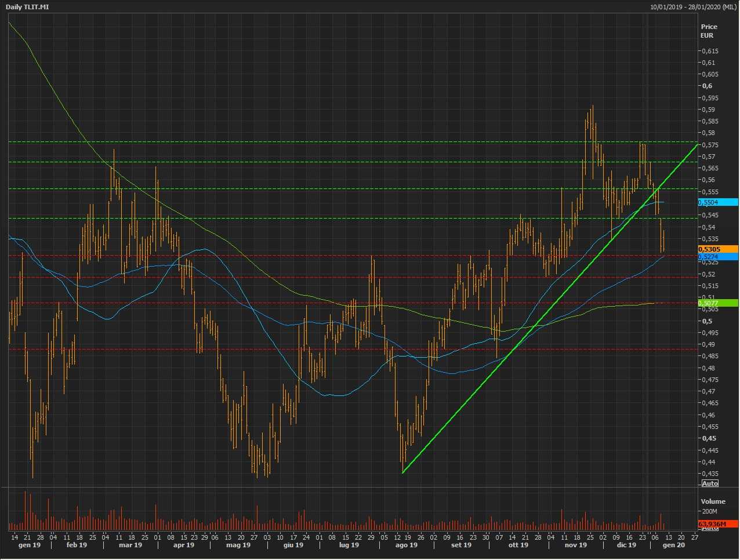Click the 0,615 price axis label
Screen dimensions: 740x560
(x=710, y=51)
